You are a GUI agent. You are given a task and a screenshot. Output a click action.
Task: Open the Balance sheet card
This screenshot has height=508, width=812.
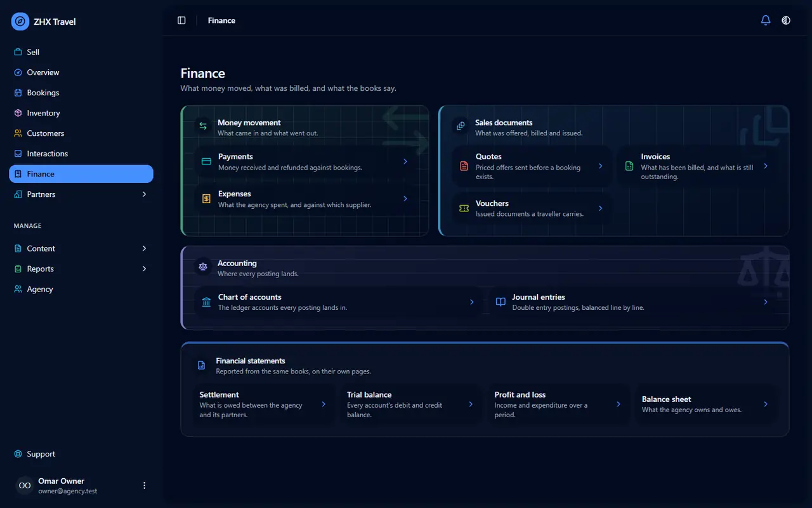(x=706, y=404)
